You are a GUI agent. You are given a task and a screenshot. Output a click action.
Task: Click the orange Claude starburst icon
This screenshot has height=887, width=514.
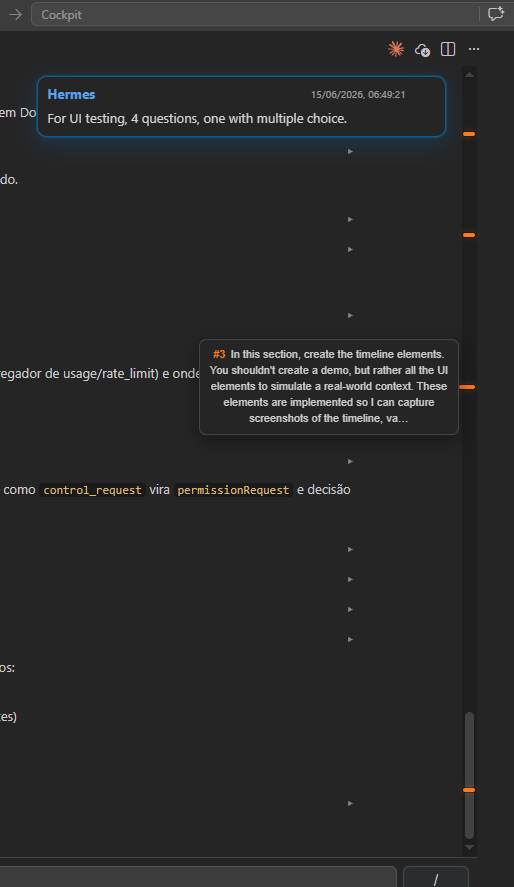pos(396,49)
